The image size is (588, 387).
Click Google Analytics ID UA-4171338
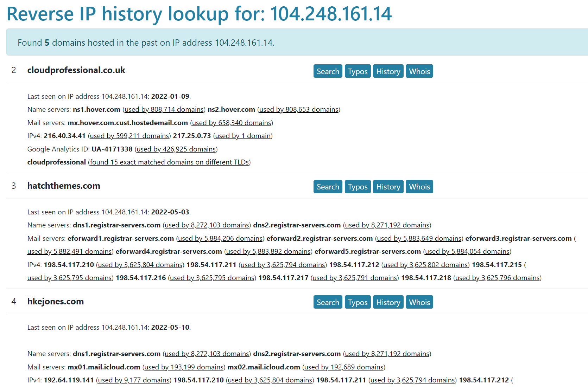(x=112, y=149)
